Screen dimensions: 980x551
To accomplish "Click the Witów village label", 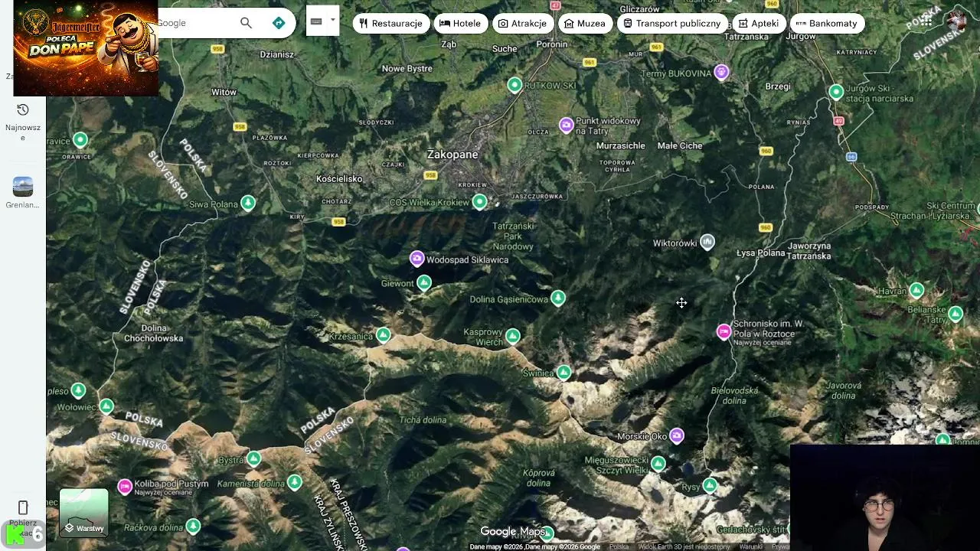I will click(224, 92).
